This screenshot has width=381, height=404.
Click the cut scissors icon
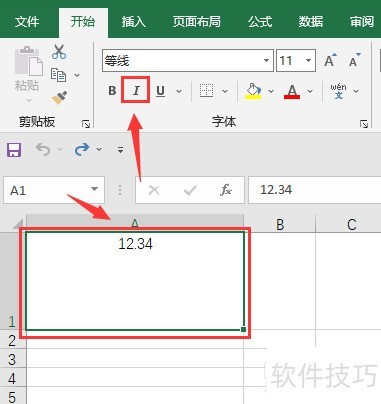click(x=59, y=52)
